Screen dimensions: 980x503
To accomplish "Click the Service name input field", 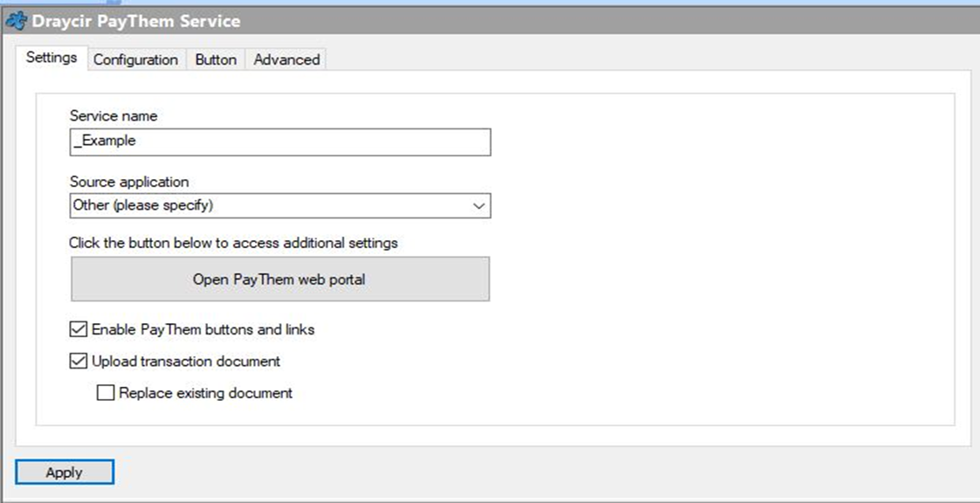I will 280,141.
